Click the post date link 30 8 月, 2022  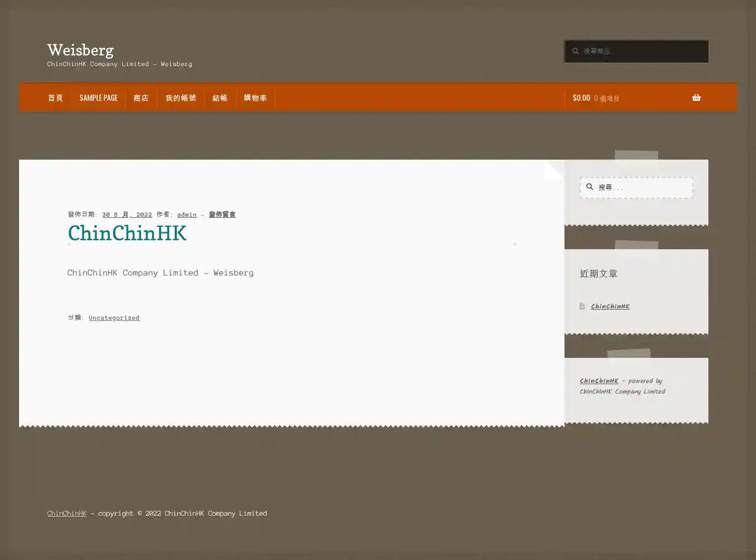pos(127,214)
